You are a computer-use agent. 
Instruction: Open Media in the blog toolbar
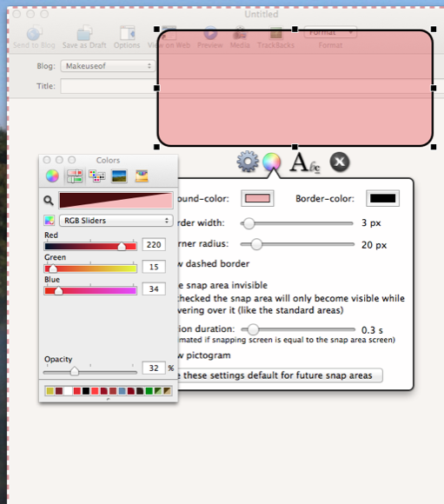(x=240, y=37)
